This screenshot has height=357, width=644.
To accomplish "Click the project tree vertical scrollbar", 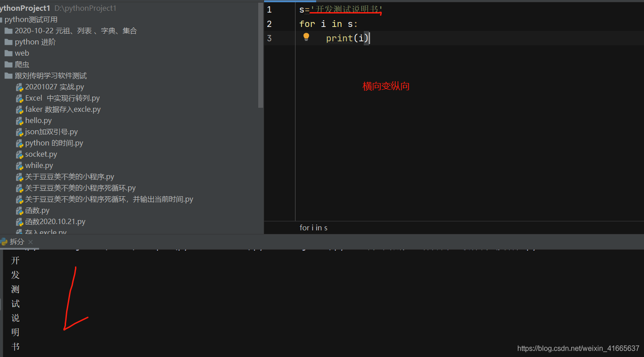I will pyautogui.click(x=261, y=55).
